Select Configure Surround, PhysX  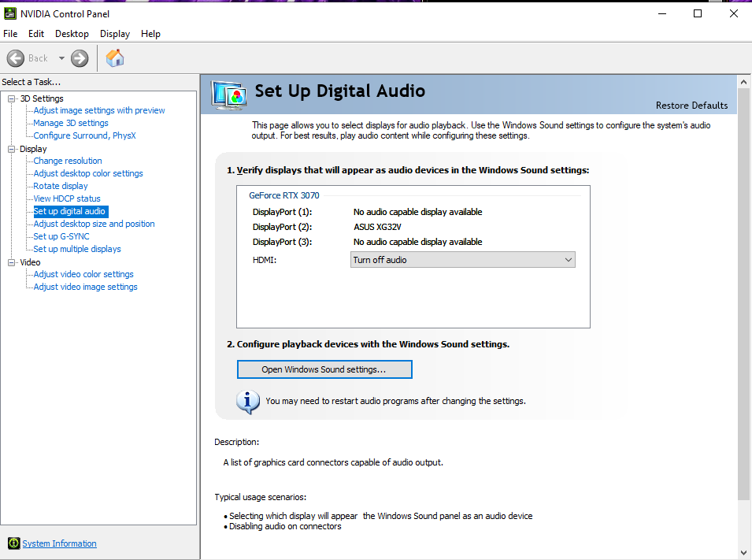pos(84,135)
